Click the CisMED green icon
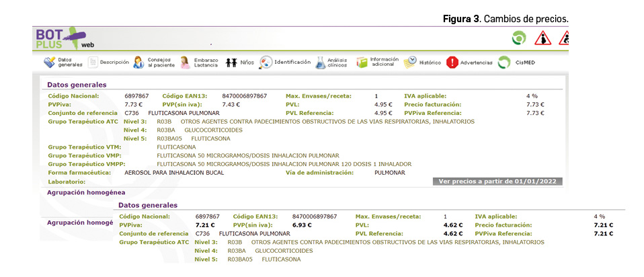644x277 pixels. [504, 63]
